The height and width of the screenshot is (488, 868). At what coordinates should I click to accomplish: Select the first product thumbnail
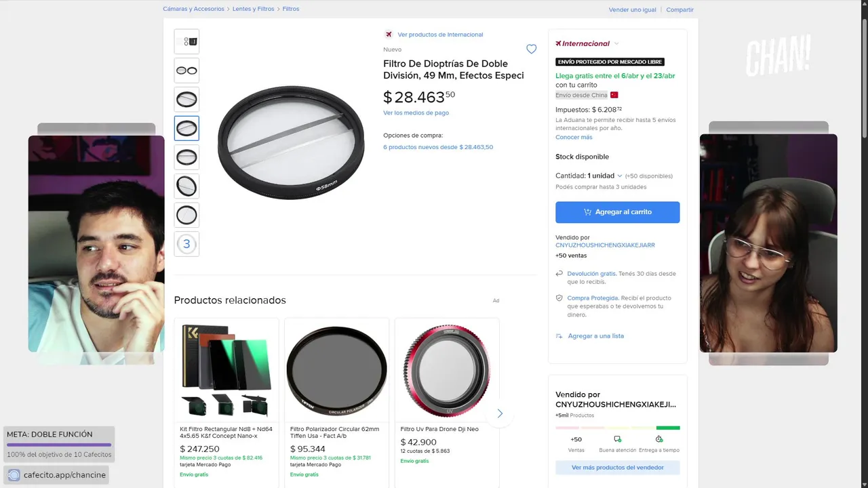[186, 41]
